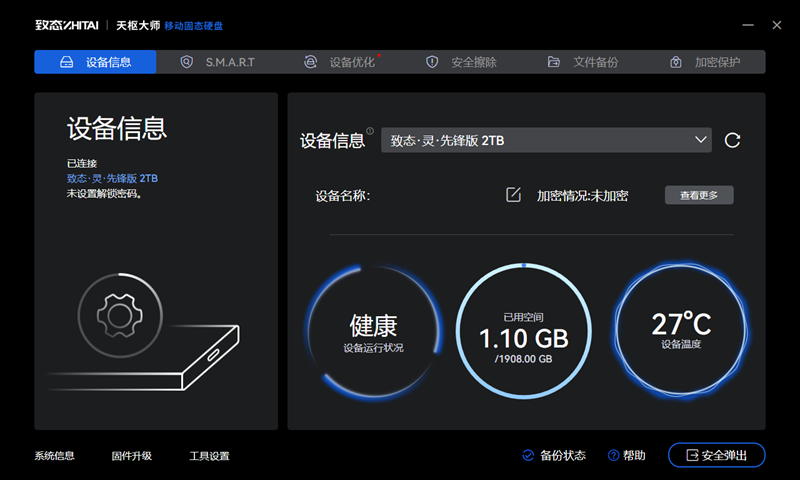This screenshot has width=800, height=480.
Task: Click the 固件升级 link
Action: click(x=132, y=456)
